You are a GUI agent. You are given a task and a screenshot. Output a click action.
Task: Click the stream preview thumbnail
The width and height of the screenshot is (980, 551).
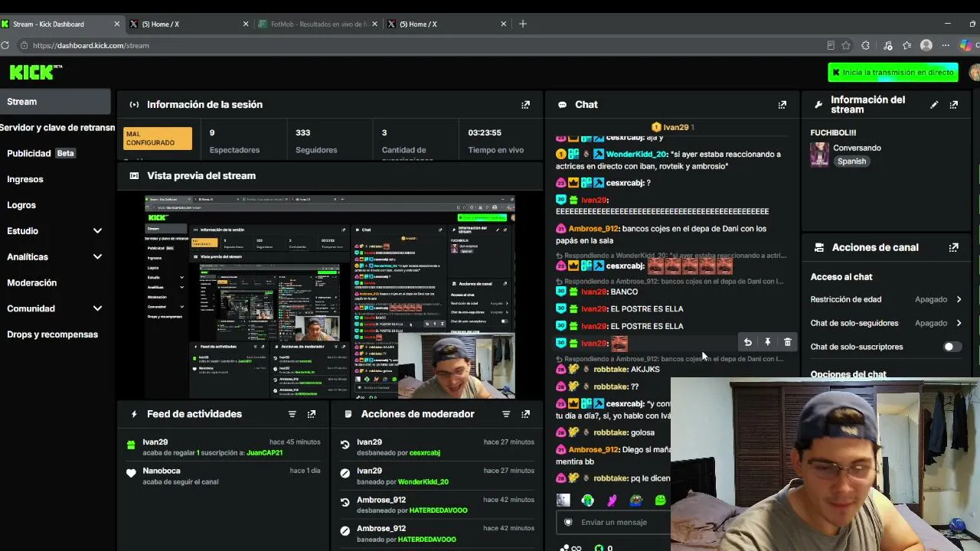pyautogui.click(x=330, y=297)
